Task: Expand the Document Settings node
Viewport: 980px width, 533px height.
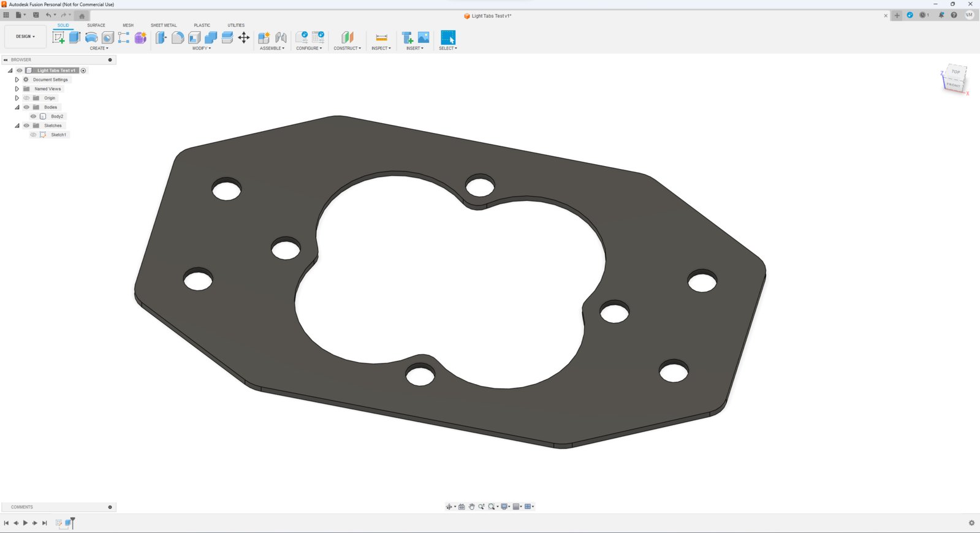Action: click(x=17, y=80)
